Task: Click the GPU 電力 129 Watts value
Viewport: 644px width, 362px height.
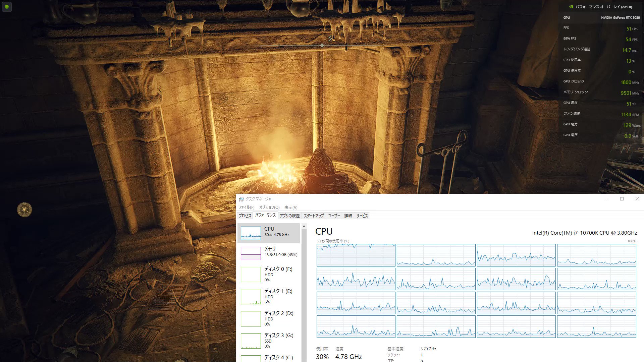Action: [632, 125]
